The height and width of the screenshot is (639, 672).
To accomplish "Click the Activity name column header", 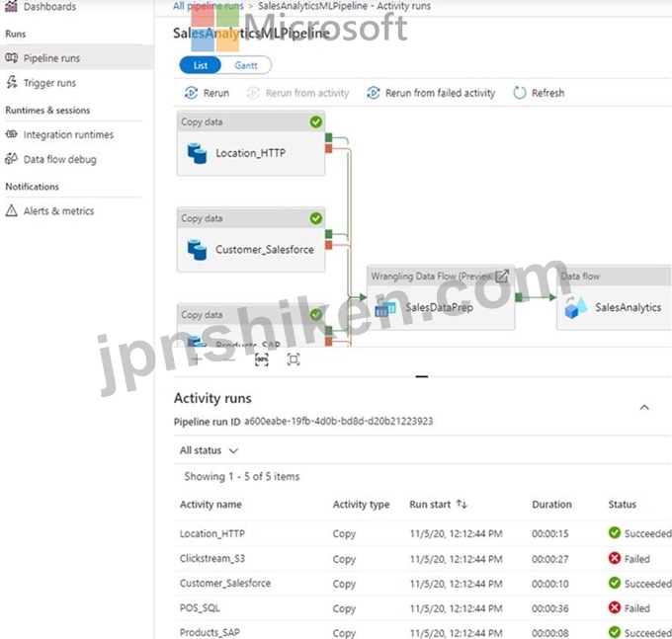I will click(210, 504).
